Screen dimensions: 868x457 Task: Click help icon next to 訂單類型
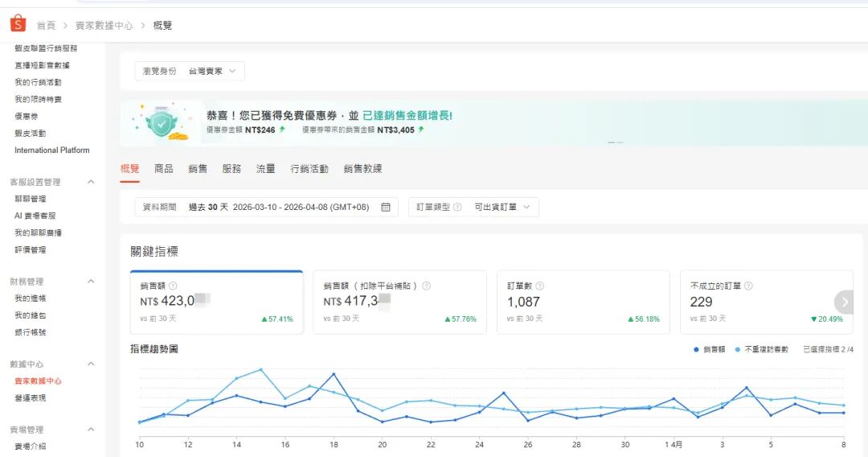point(457,207)
